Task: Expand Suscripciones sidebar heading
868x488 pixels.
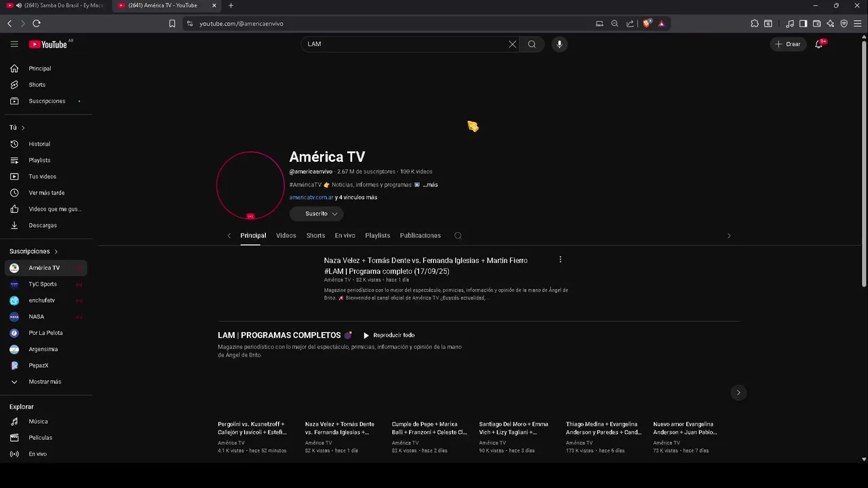Action: [x=34, y=251]
